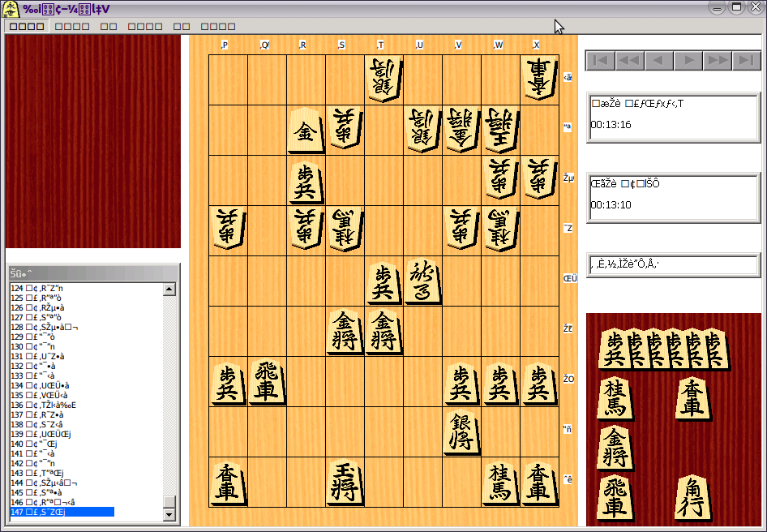The image size is (767, 532).
Task: Step back one move
Action: pyautogui.click(x=659, y=61)
